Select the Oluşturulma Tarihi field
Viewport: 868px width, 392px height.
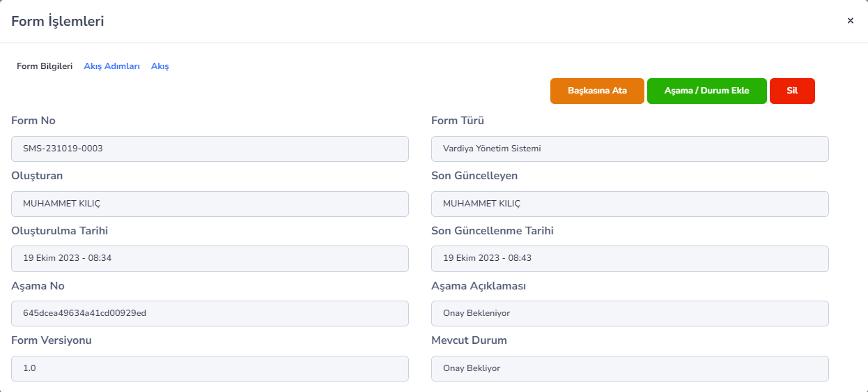point(210,258)
